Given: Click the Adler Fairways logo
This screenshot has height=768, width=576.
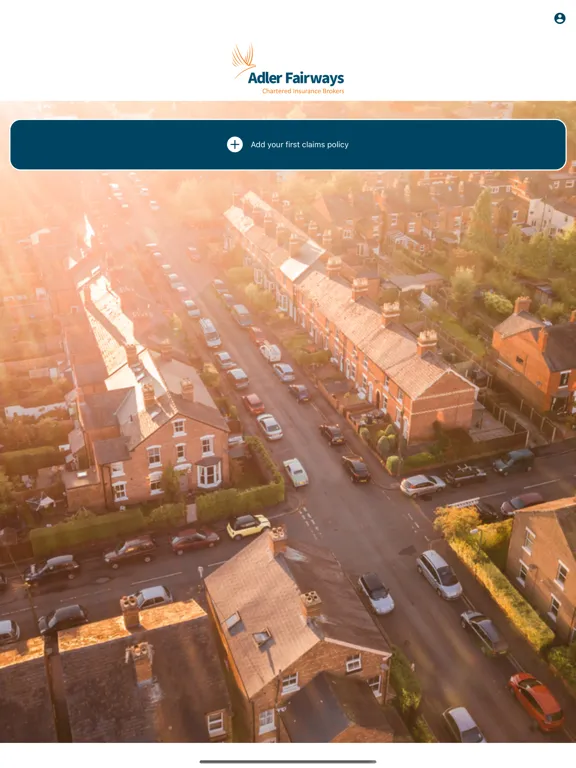Looking at the screenshot, I should tap(288, 69).
